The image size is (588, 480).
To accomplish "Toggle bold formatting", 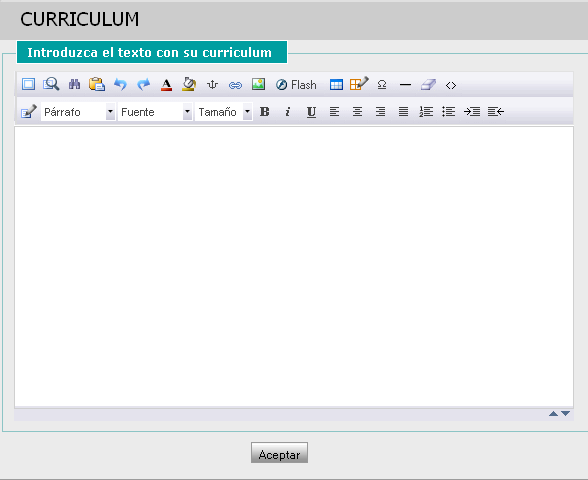I will (x=265, y=112).
